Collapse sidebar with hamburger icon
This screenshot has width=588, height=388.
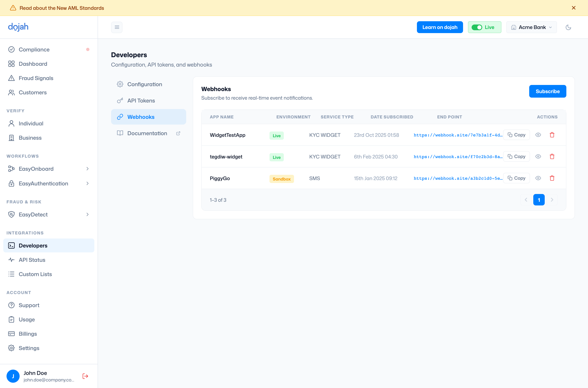click(x=117, y=27)
